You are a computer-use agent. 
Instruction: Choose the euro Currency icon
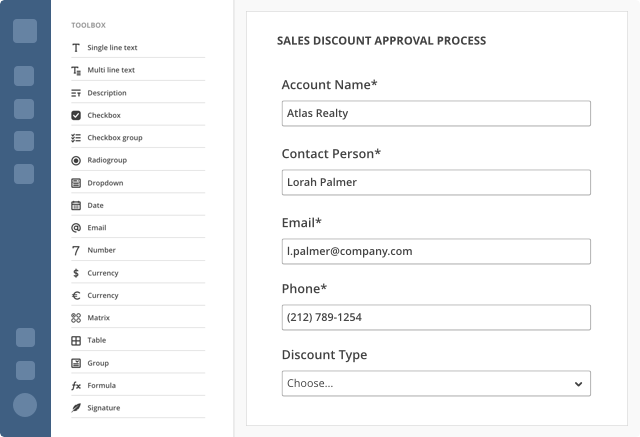76,295
